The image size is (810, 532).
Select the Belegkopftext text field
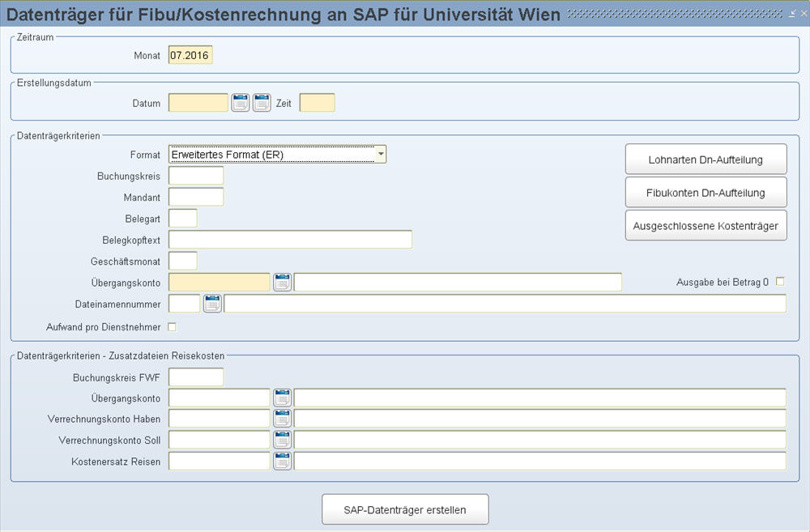coord(290,240)
